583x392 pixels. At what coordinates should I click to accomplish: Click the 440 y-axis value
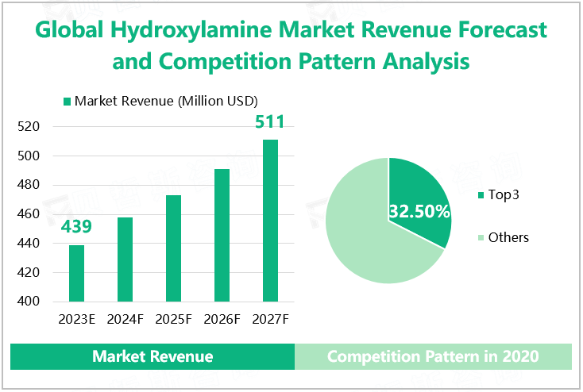click(x=29, y=243)
